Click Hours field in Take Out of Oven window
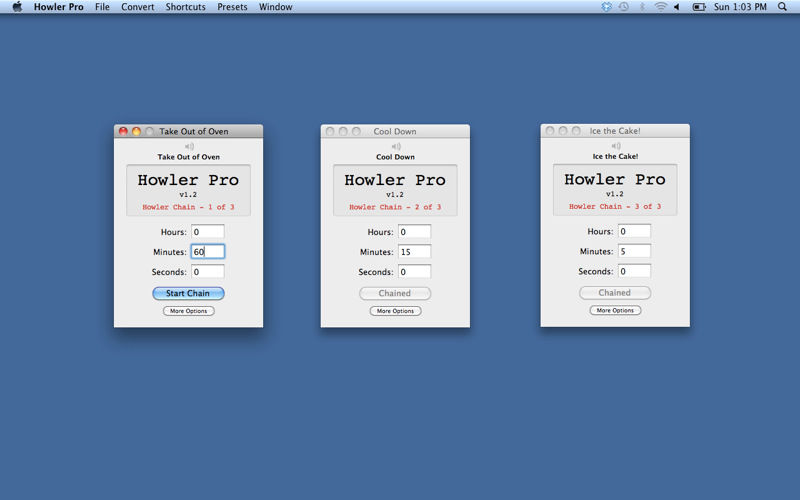The image size is (800, 500). point(208,232)
